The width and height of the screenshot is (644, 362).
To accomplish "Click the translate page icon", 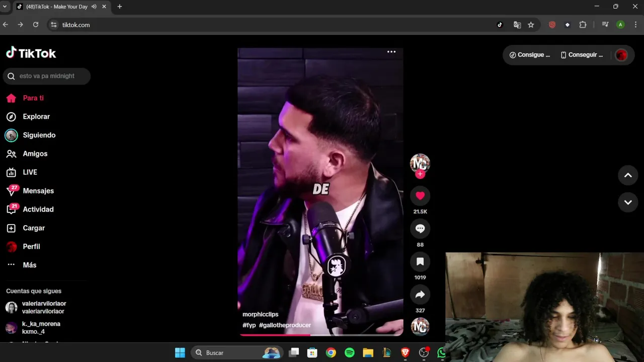I will (517, 25).
